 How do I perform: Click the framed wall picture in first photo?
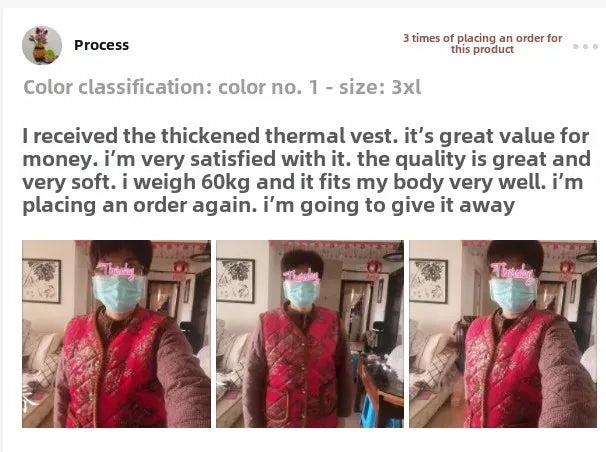(x=41, y=281)
